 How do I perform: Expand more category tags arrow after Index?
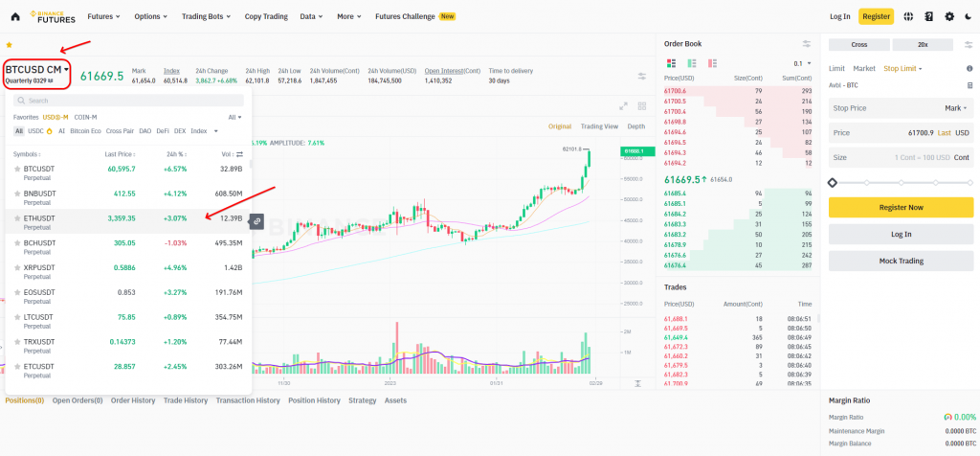(215, 131)
